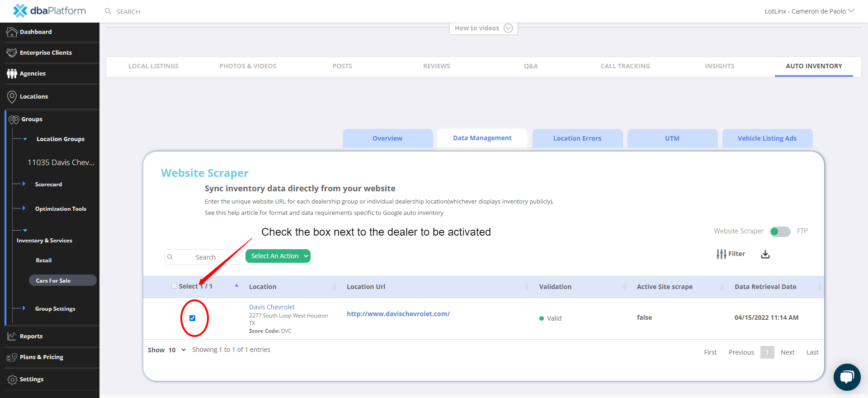868x398 pixels.
Task: Open the Vehicle Listing Ads sub-tab
Action: coord(767,138)
